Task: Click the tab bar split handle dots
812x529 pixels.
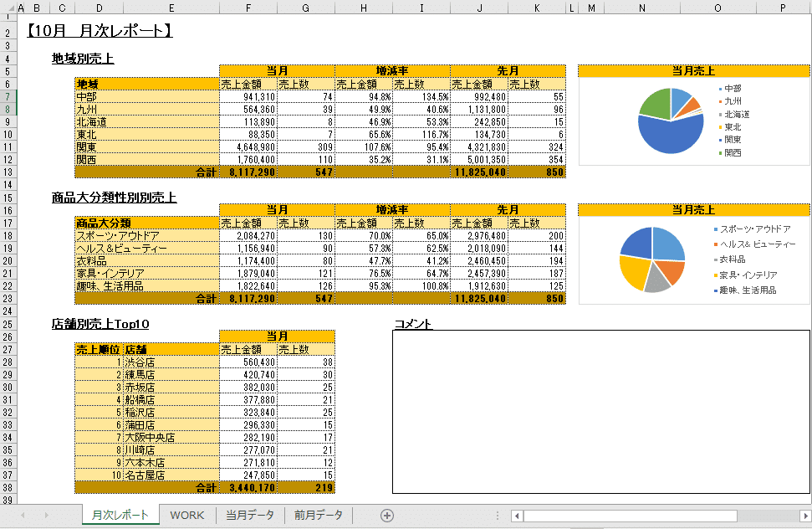Action: point(497,516)
